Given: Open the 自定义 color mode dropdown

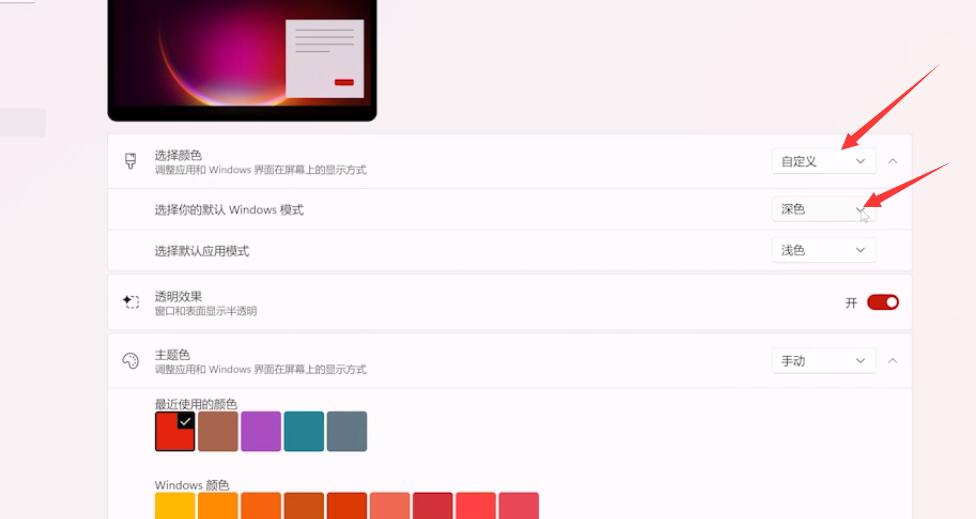Looking at the screenshot, I should pyautogui.click(x=824, y=161).
